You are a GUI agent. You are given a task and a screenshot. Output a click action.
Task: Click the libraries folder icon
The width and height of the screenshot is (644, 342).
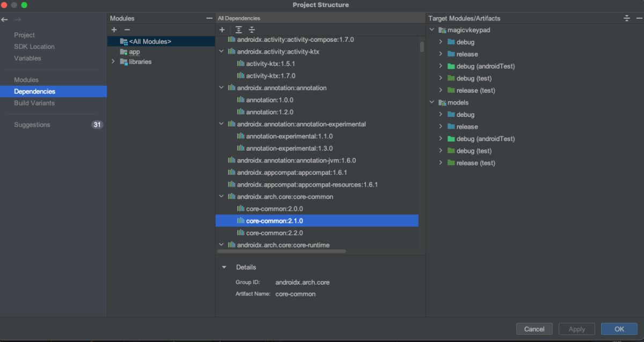click(x=124, y=62)
